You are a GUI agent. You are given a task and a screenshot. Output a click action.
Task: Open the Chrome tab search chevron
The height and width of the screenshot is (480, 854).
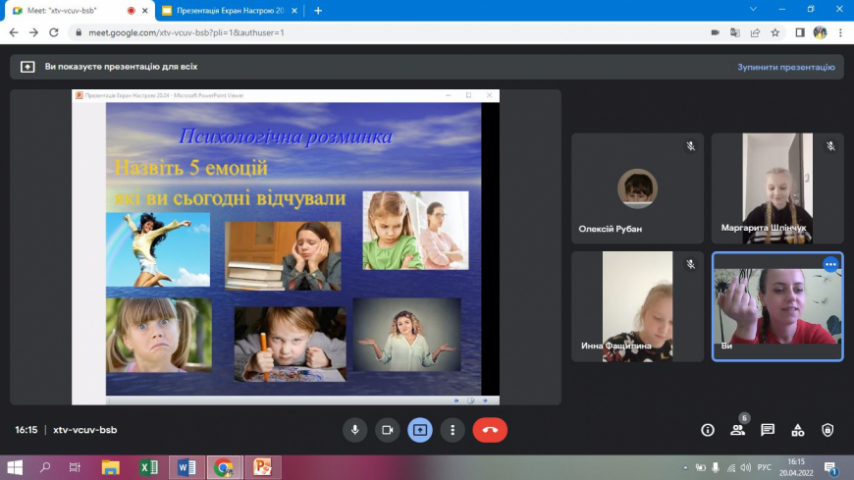point(753,10)
